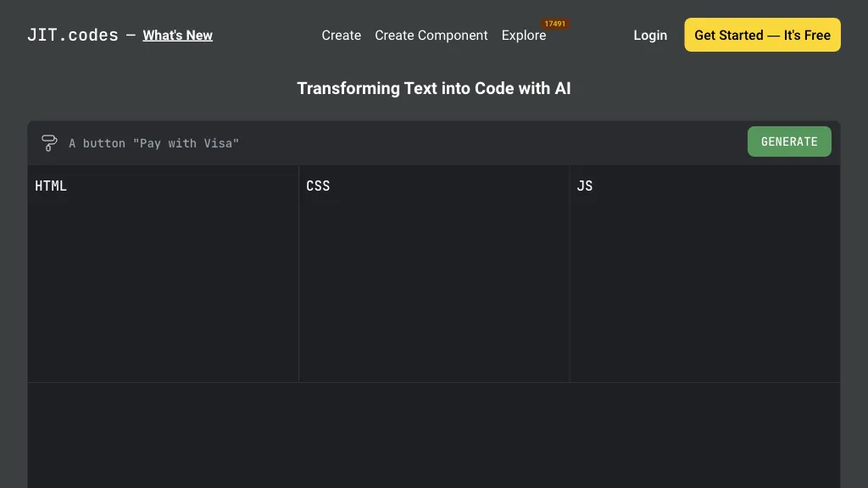The image size is (868, 488).
Task: Click Get Started — It's Free
Action: coord(761,35)
